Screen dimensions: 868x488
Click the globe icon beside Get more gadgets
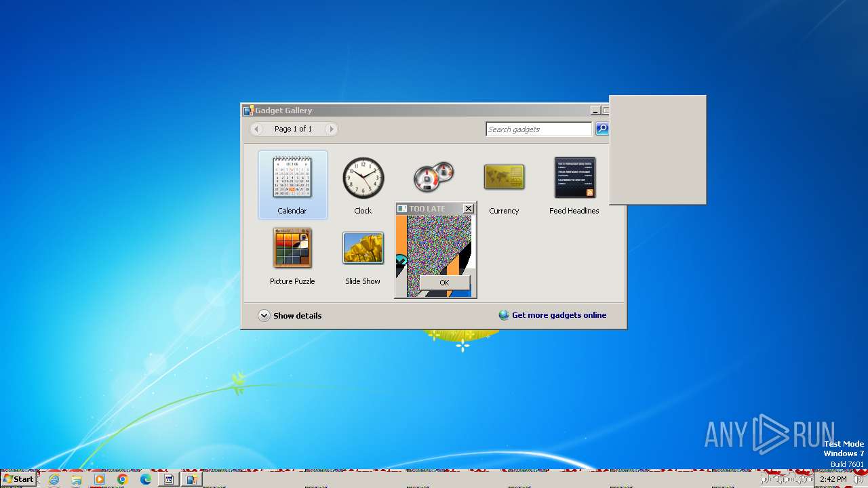pyautogui.click(x=504, y=315)
